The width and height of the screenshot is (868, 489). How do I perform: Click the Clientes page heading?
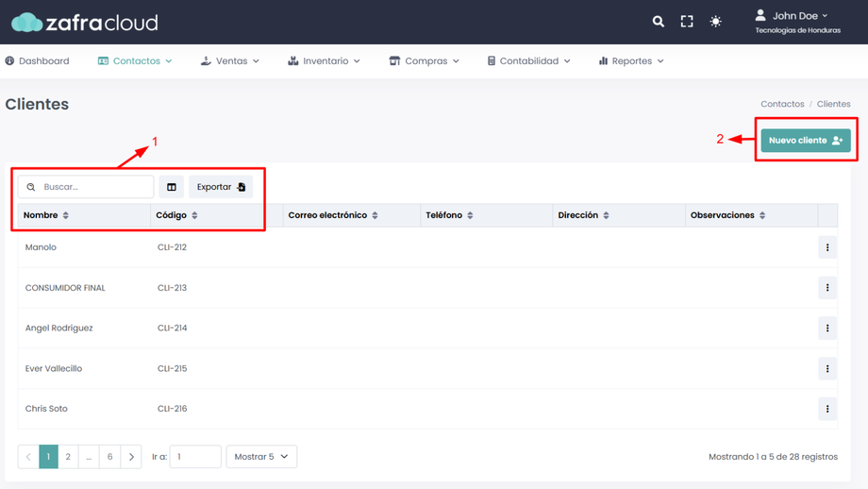point(37,104)
